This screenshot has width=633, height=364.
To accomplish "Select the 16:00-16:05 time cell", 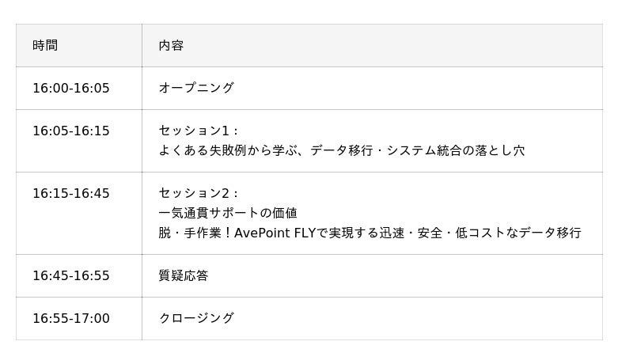I will (x=70, y=89).
